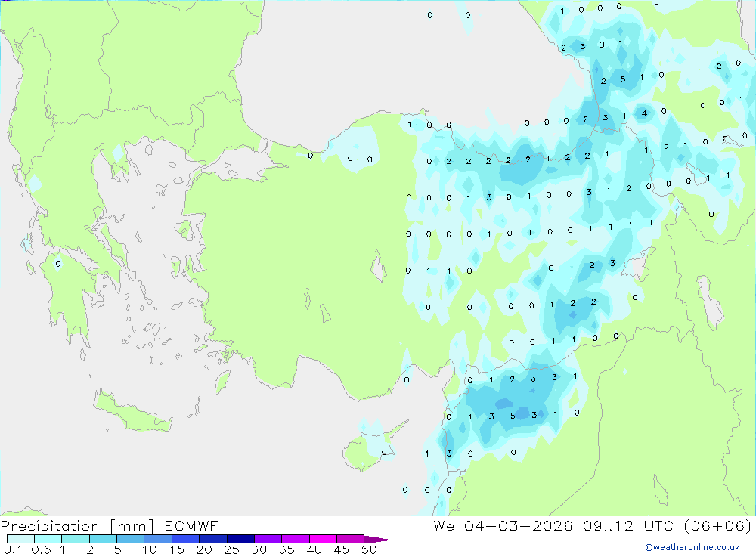This screenshot has height=554, width=756.
Task: Click the '10' legend scale label
Action: (150, 549)
